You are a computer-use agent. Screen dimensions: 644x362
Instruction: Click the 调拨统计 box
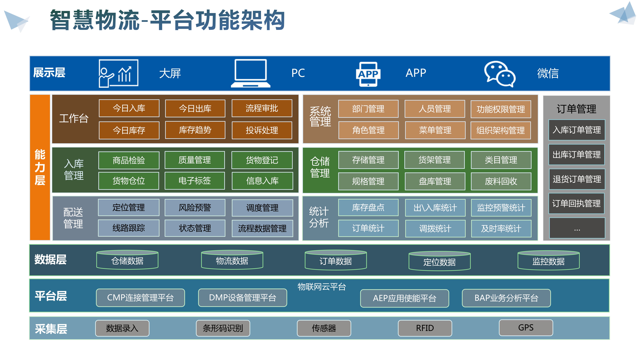[x=435, y=229]
